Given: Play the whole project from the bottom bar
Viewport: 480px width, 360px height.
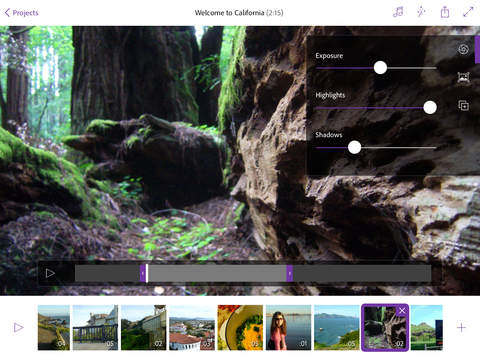Looking at the screenshot, I should tap(19, 328).
